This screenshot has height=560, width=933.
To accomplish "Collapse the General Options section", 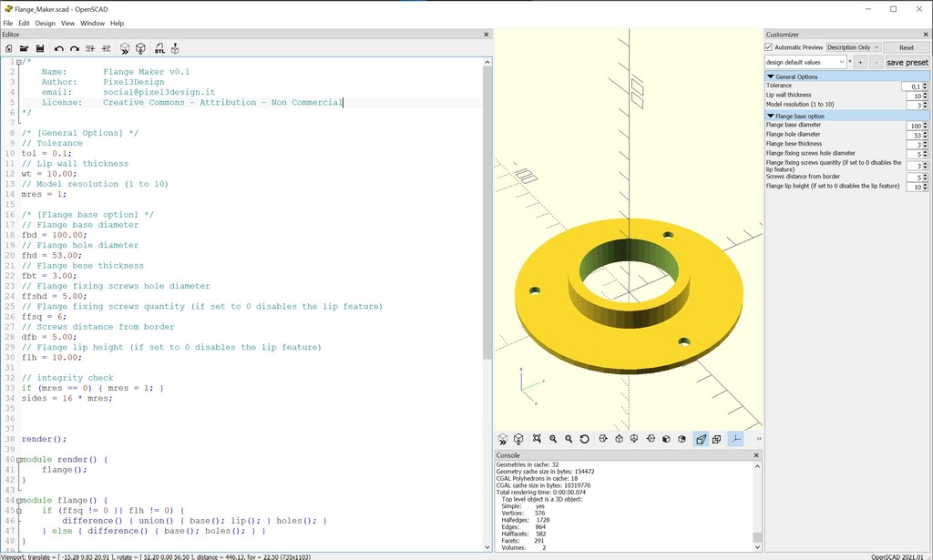I will (x=771, y=76).
